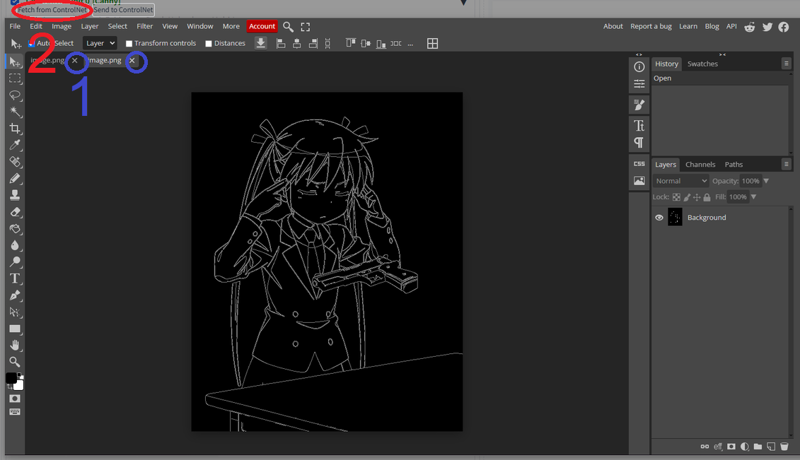This screenshot has height=460, width=800.
Task: Click the black foreground color swatch
Action: pyautogui.click(x=11, y=378)
